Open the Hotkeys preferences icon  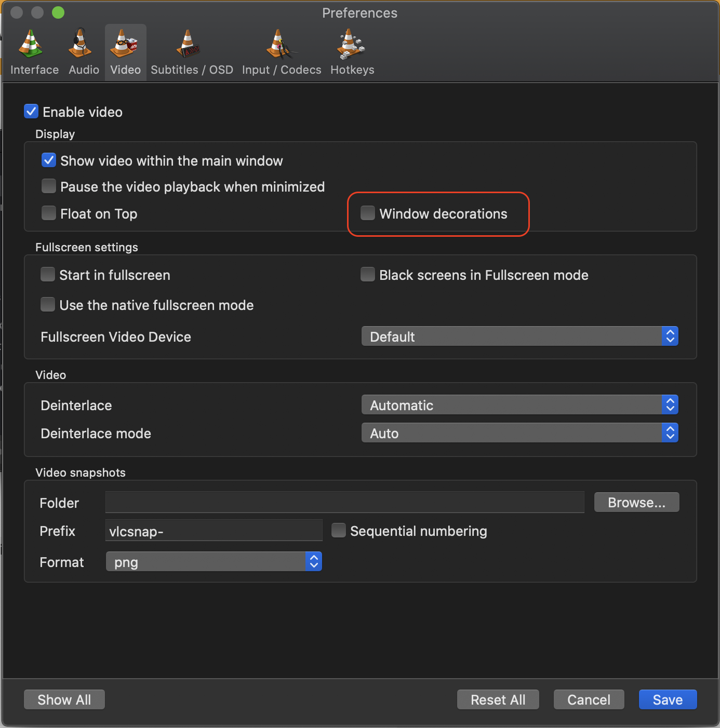[x=351, y=44]
